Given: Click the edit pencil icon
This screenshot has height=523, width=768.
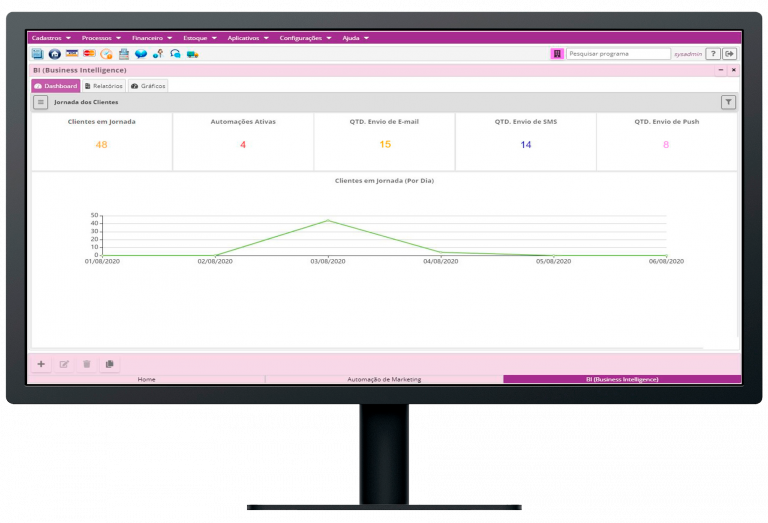Looking at the screenshot, I should tap(64, 364).
